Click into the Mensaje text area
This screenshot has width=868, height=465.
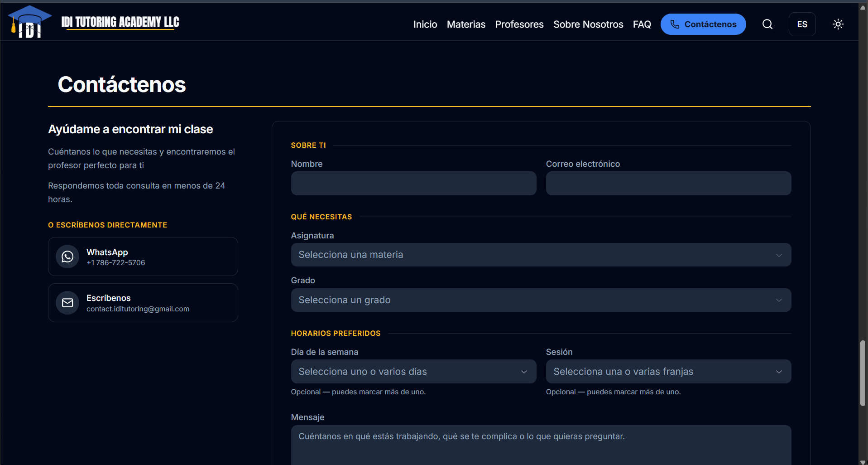click(541, 445)
